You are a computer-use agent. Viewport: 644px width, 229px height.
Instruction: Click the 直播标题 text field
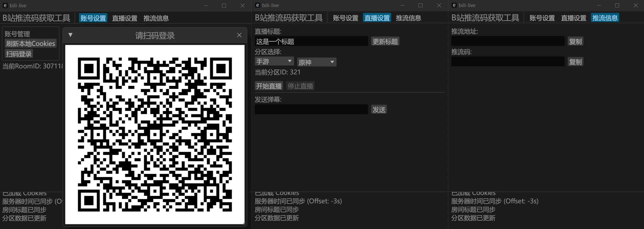pos(311,41)
